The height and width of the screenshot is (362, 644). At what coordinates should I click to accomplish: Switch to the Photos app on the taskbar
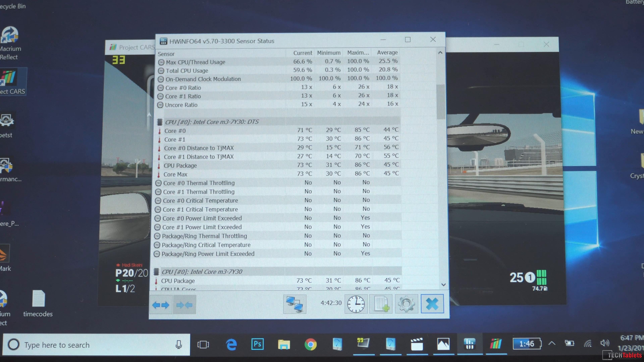[443, 344]
